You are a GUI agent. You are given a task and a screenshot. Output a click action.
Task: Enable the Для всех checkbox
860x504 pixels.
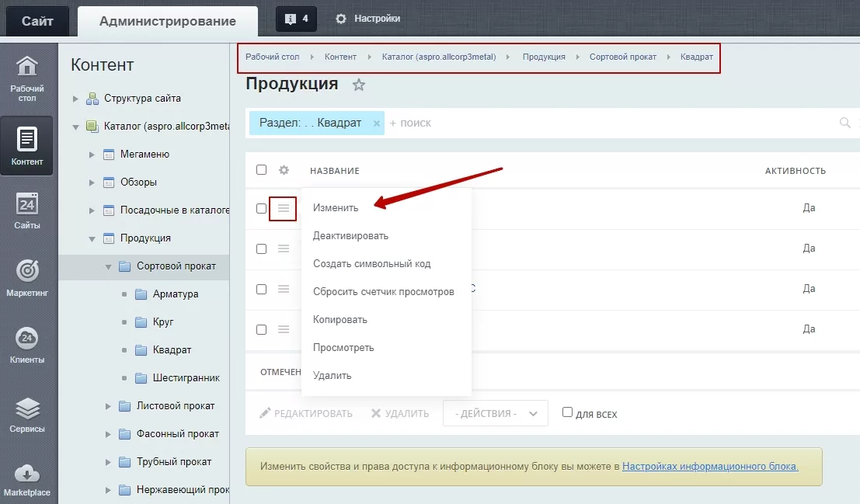(x=568, y=412)
